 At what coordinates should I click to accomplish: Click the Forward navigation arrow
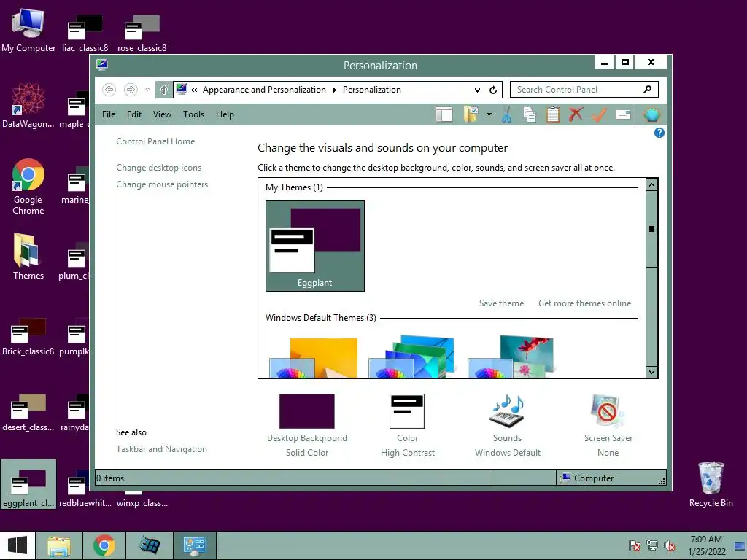pos(131,90)
